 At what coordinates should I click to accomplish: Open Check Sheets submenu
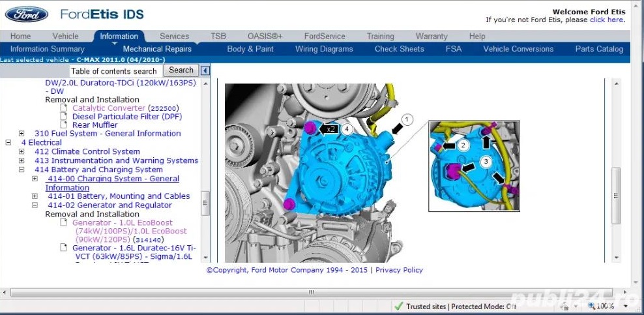[x=399, y=49]
